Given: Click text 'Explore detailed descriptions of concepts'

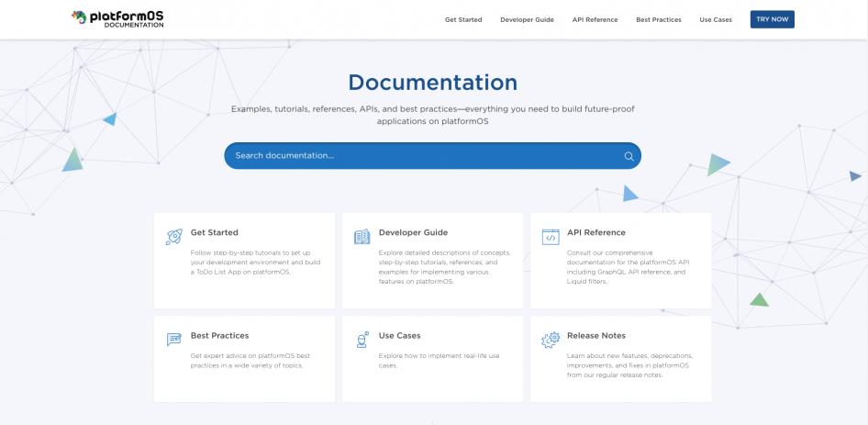Looking at the screenshot, I should [x=444, y=252].
